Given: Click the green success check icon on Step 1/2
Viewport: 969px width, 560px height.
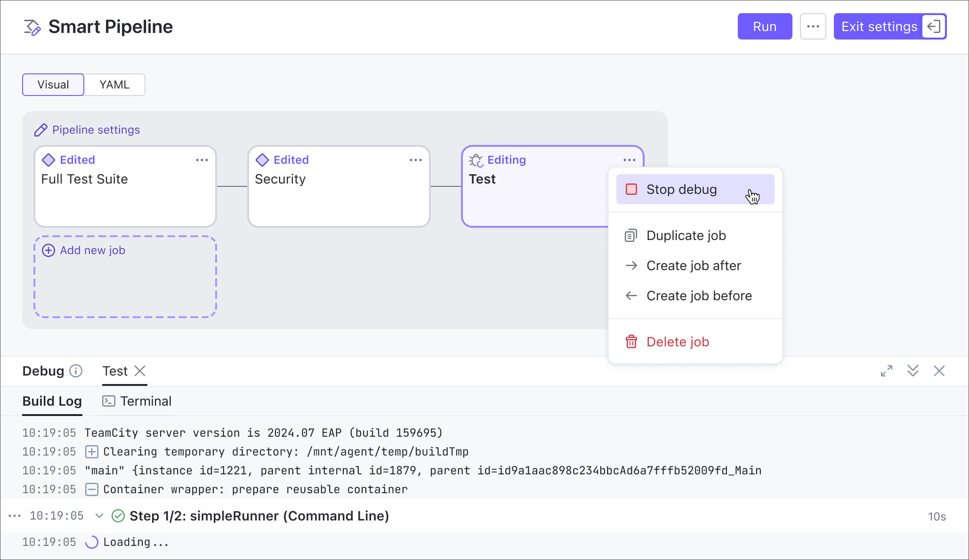Looking at the screenshot, I should [118, 516].
